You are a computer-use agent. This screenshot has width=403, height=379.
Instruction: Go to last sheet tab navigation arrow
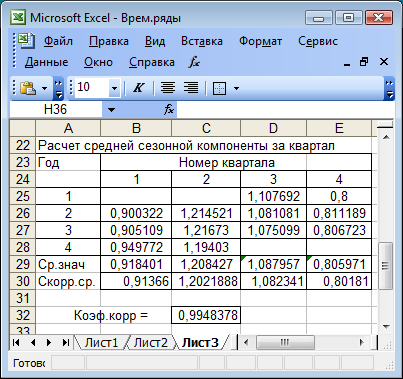point(66,342)
